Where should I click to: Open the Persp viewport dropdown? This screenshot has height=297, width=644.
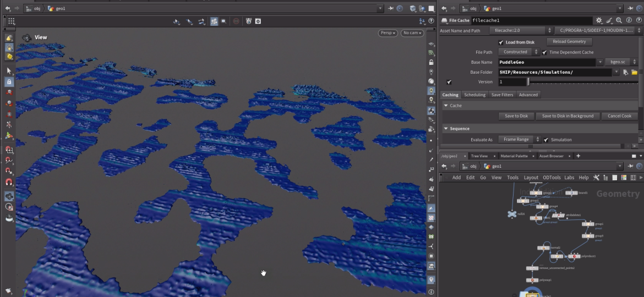tap(388, 33)
